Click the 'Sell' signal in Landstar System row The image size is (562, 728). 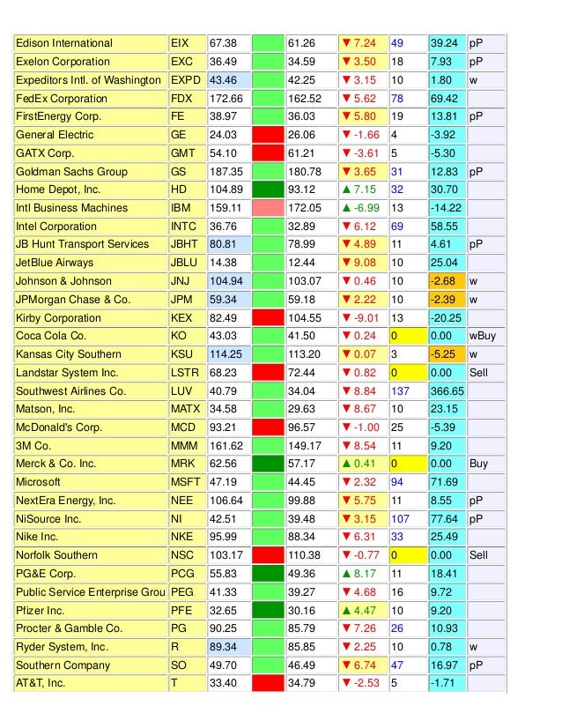click(478, 373)
